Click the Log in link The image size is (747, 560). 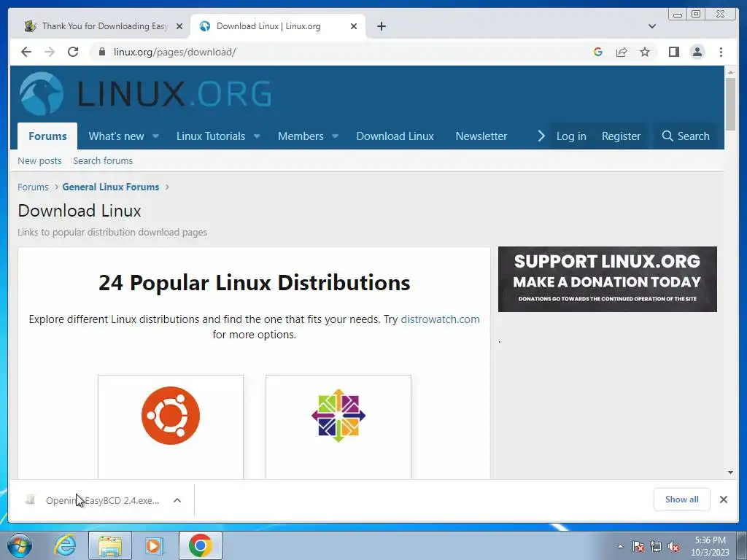571,136
